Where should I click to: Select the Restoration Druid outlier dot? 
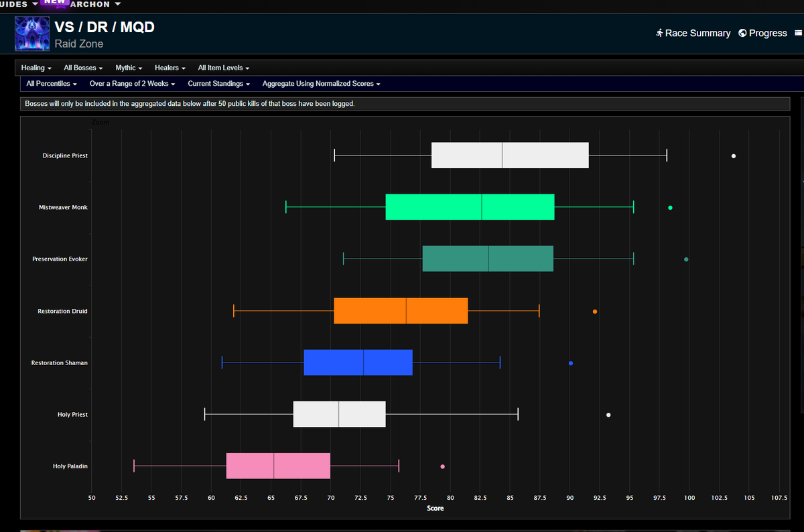click(595, 312)
